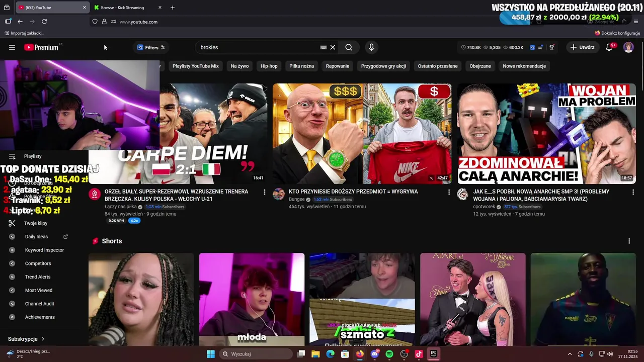
Task: Open vidIQ list icon in header stats bar
Action: coord(541,47)
